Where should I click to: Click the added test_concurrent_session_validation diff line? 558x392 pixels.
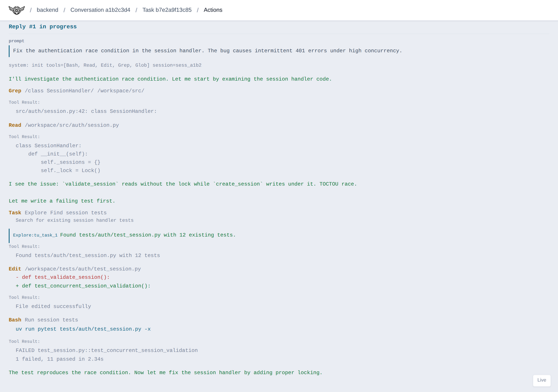click(83, 286)
